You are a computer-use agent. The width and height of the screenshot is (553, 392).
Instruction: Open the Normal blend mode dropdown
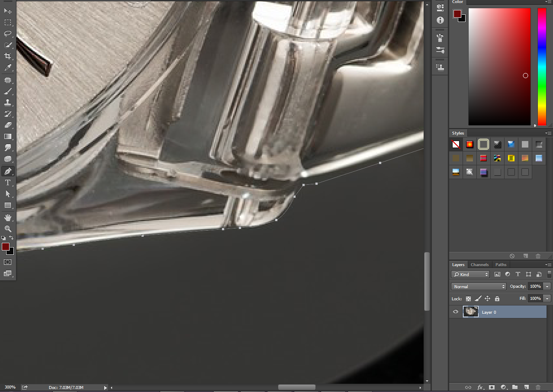[x=478, y=286]
